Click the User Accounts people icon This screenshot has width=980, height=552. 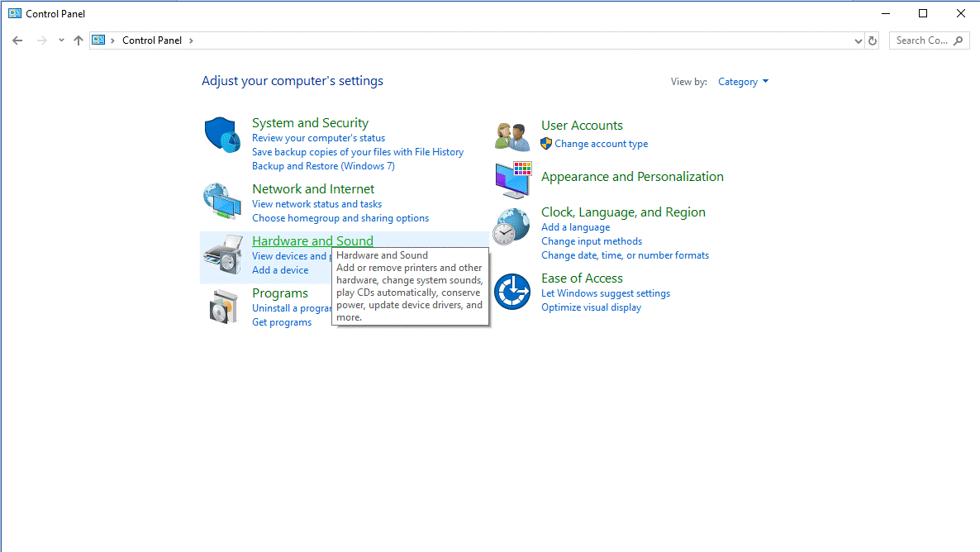(511, 137)
